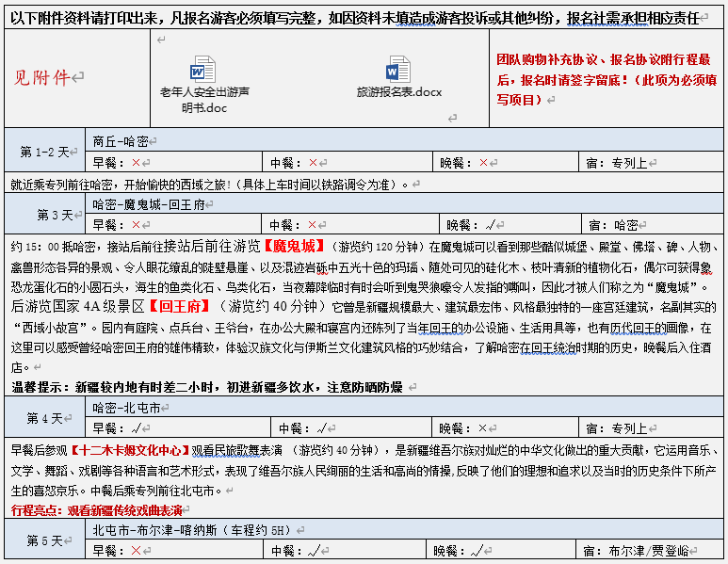Click 晚餐 cell in the 第 5 天 row

(501, 550)
